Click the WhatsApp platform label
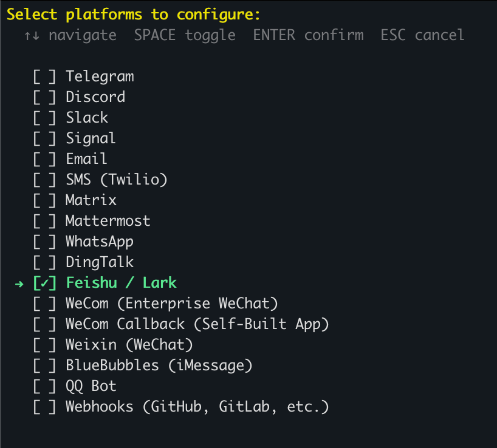 point(100,242)
